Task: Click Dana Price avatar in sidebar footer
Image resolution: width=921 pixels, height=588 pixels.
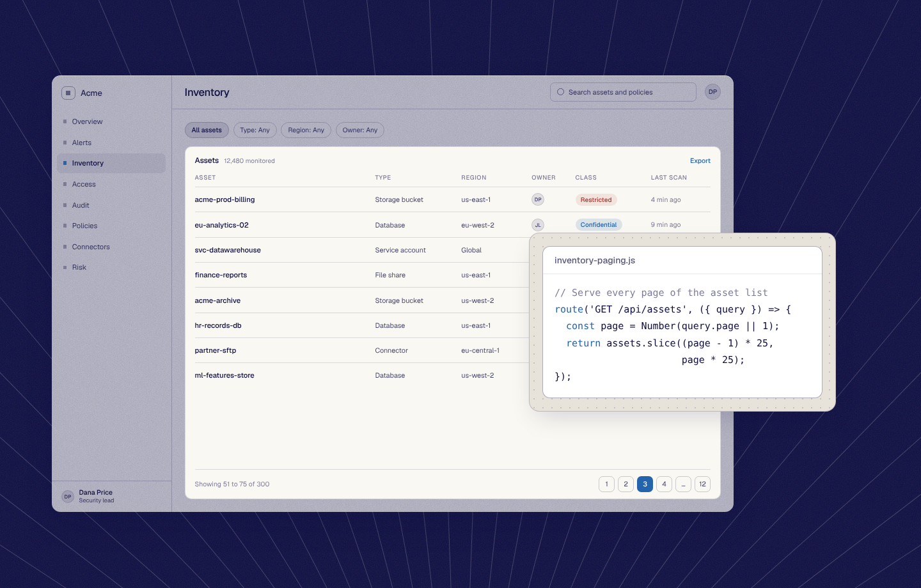Action: click(x=68, y=497)
